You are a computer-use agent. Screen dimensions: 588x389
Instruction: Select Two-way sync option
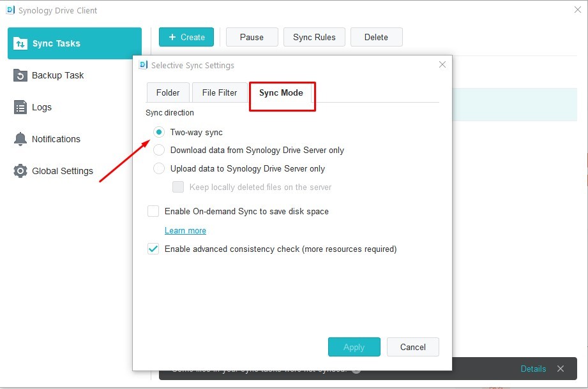tap(159, 132)
